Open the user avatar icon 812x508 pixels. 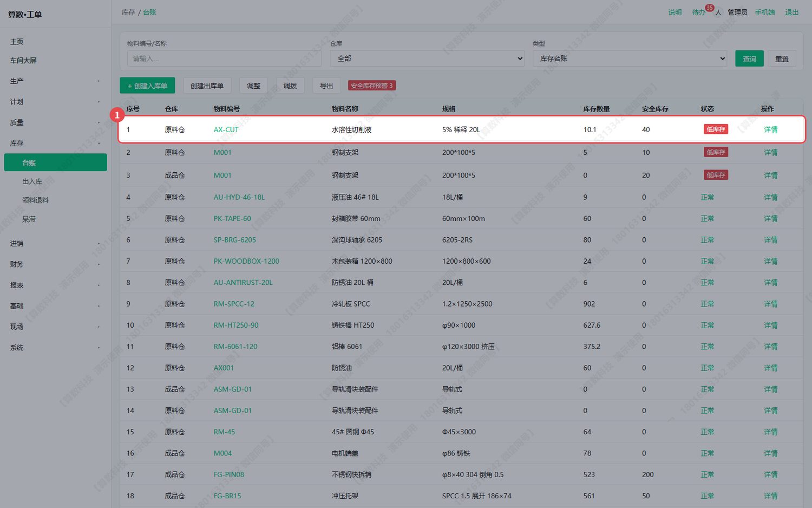coord(718,12)
